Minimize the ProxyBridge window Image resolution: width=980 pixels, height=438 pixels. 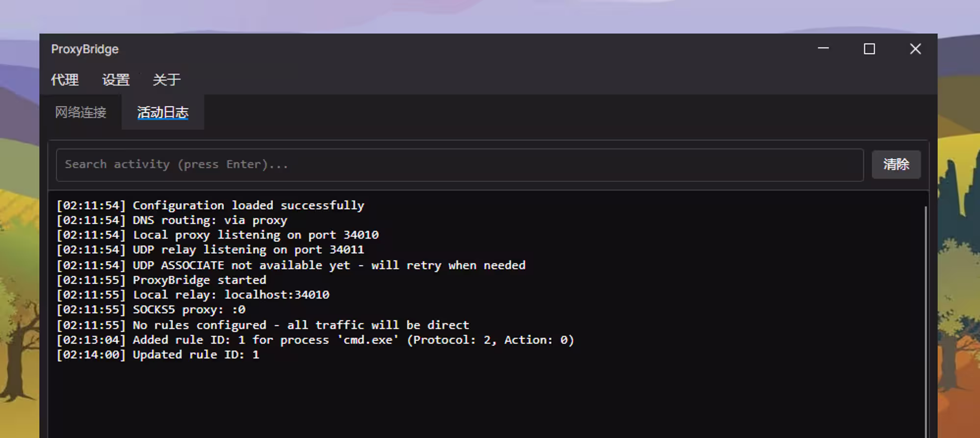[x=823, y=49]
